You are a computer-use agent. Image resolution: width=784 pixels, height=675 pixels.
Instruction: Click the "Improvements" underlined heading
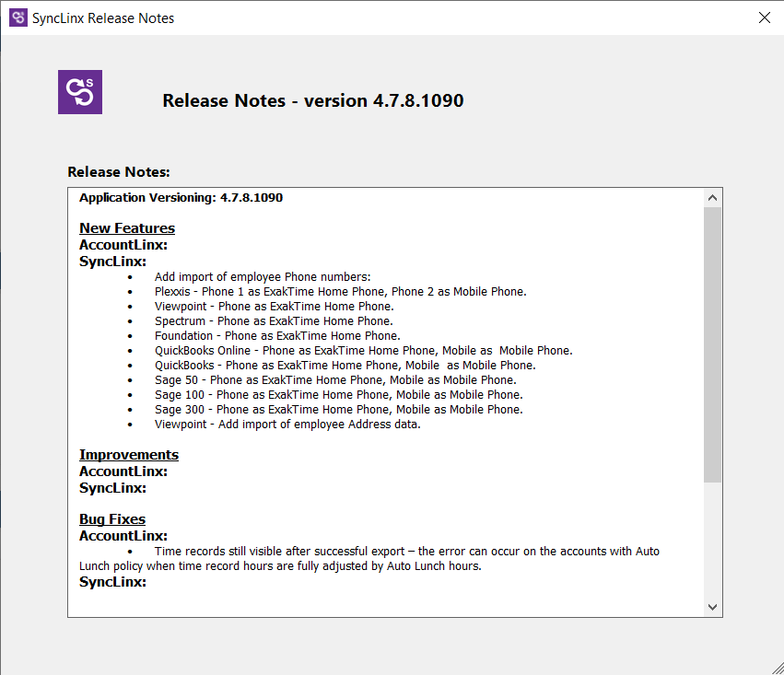[128, 455]
